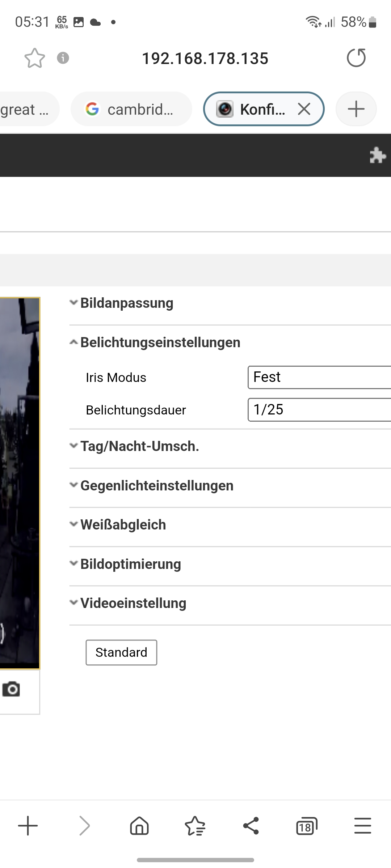Bookmark page with the star icon
The image size is (391, 868).
coord(34,58)
